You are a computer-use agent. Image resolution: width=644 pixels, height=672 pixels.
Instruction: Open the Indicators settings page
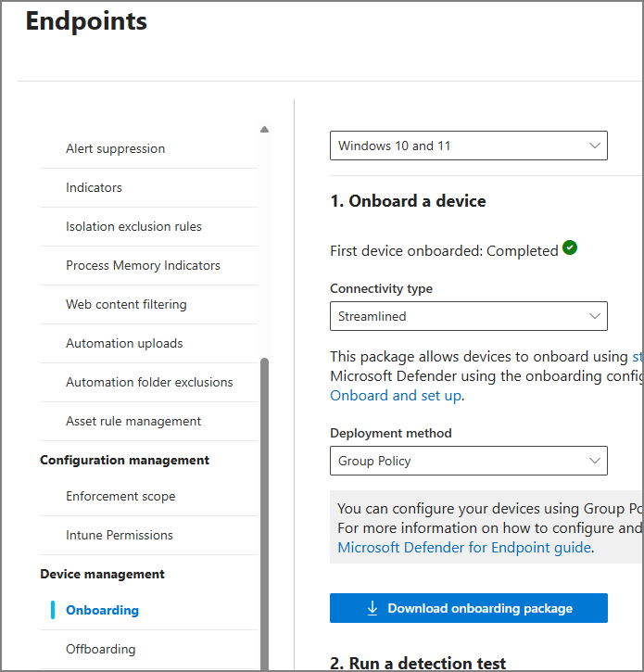(x=148, y=188)
